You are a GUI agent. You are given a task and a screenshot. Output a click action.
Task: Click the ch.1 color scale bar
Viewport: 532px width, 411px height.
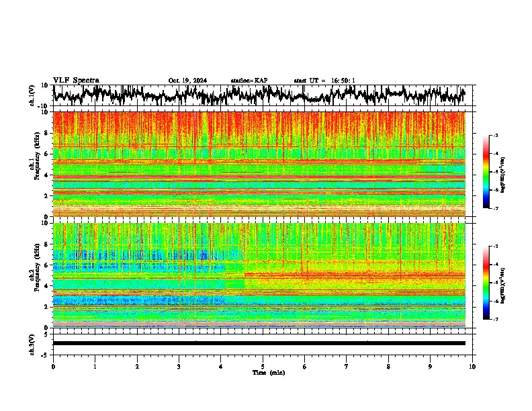tap(486, 172)
